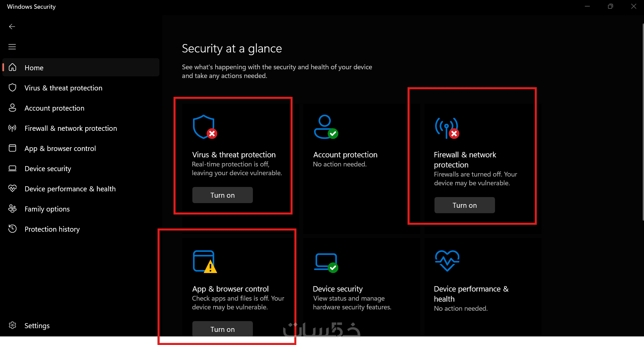Select Virus & threat protection sidebar item
Screen dimensions: 644x345
pyautogui.click(x=63, y=88)
